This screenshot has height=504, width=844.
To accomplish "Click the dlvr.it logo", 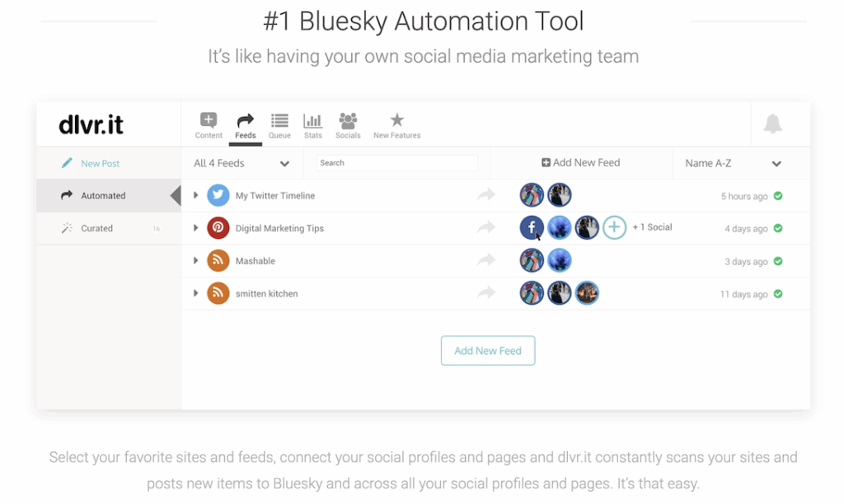I will click(x=91, y=125).
